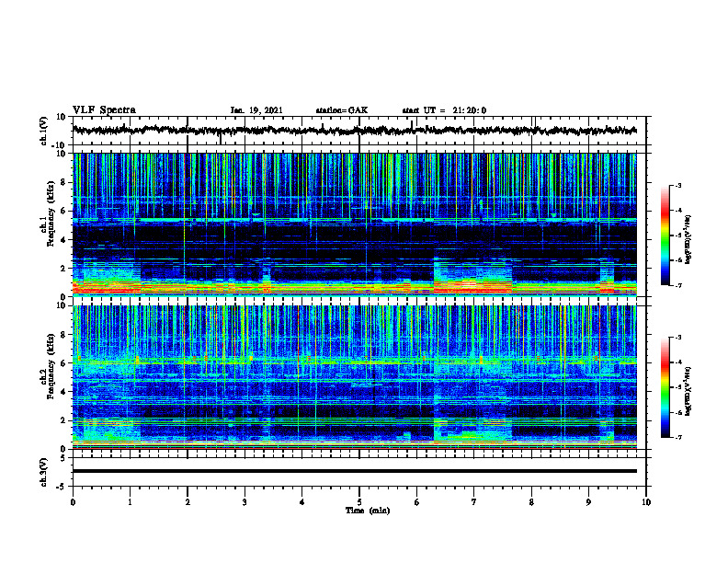This screenshot has height=563, width=728.
Task: Click time axis tick label 7
Action: [474, 502]
